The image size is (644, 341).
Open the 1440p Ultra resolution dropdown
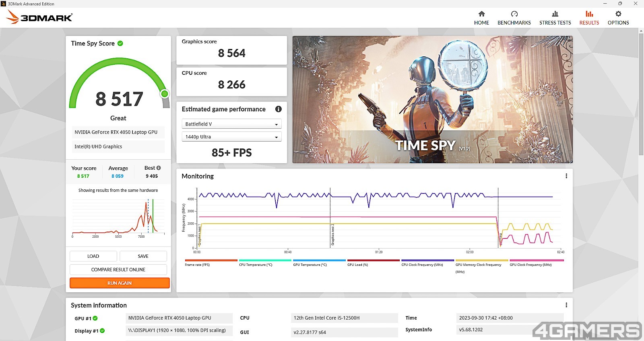point(231,137)
